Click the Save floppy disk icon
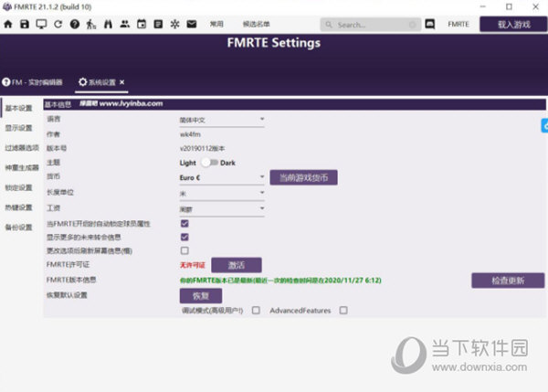The image size is (548, 392). [25, 24]
